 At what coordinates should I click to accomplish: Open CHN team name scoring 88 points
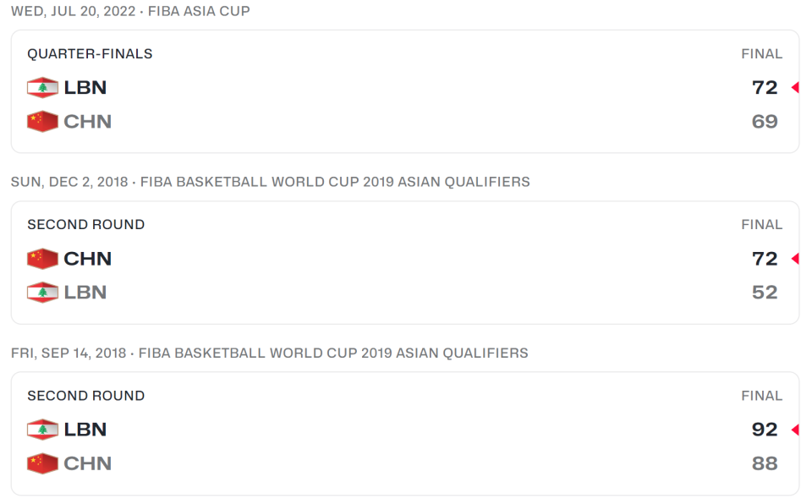(x=87, y=463)
